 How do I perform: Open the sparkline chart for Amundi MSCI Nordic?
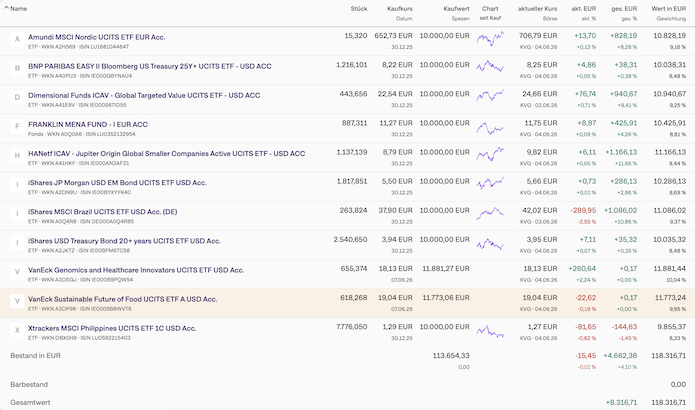[490, 39]
